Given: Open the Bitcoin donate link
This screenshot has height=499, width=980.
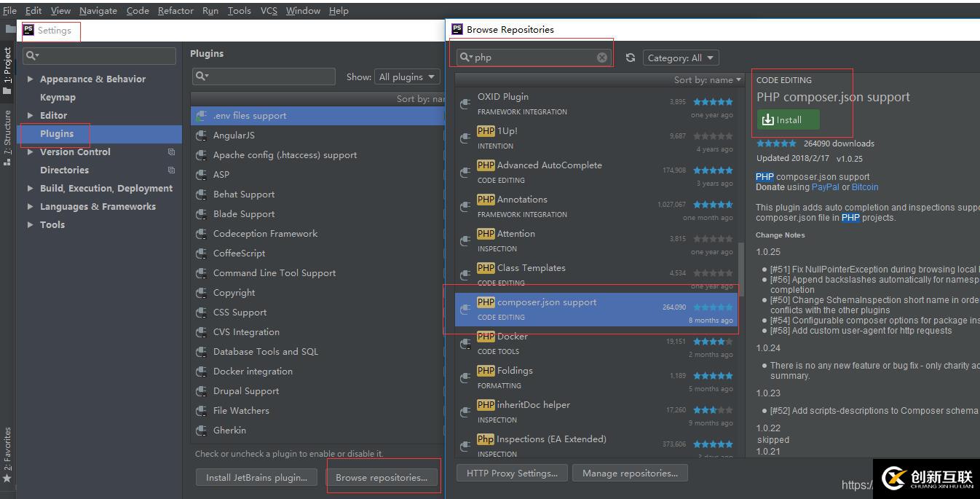Looking at the screenshot, I should click(865, 187).
